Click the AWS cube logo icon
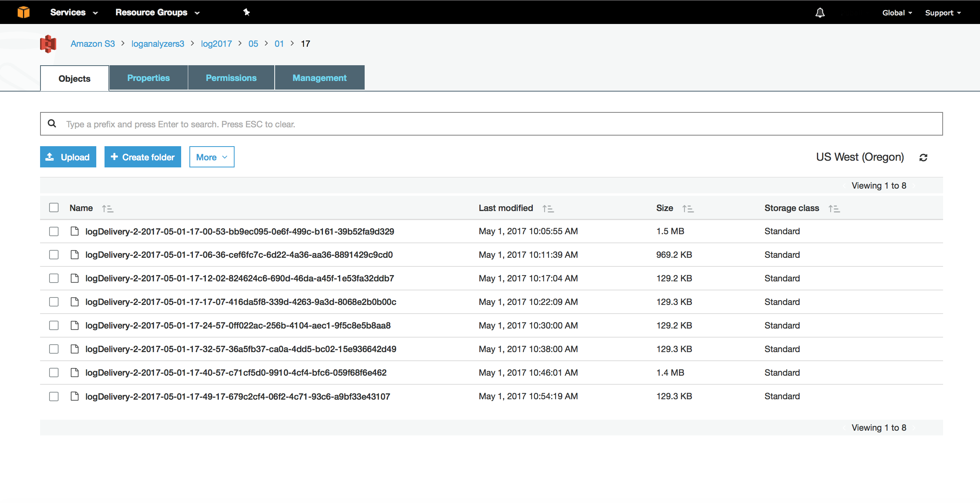This screenshot has width=980, height=503. [x=24, y=12]
